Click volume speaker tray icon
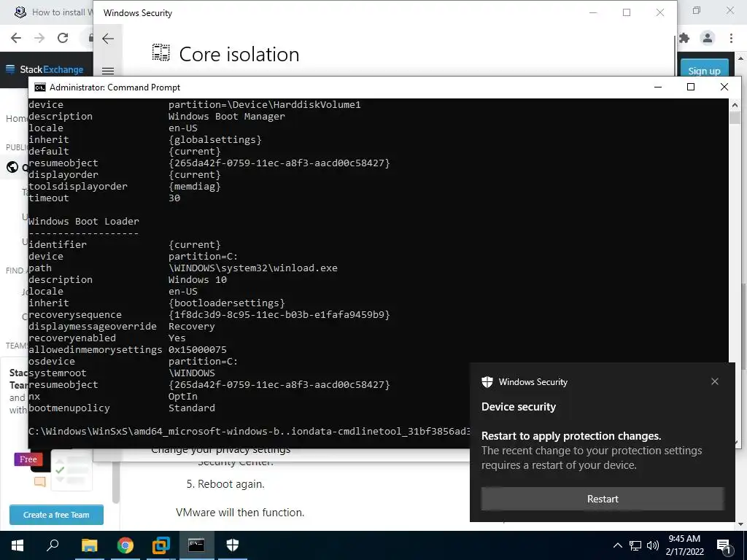Screen dimensions: 747x560 tap(653, 545)
